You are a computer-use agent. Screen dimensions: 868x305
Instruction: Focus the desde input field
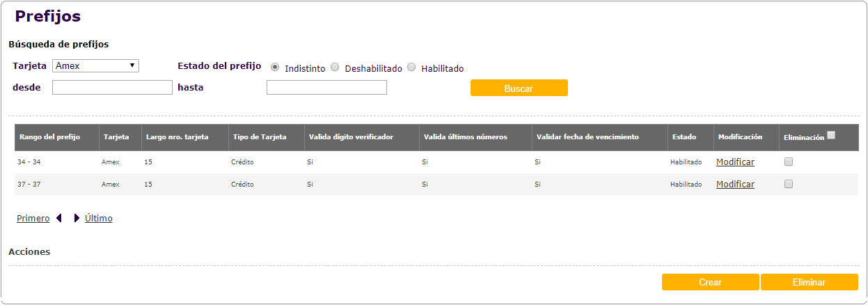(x=112, y=87)
